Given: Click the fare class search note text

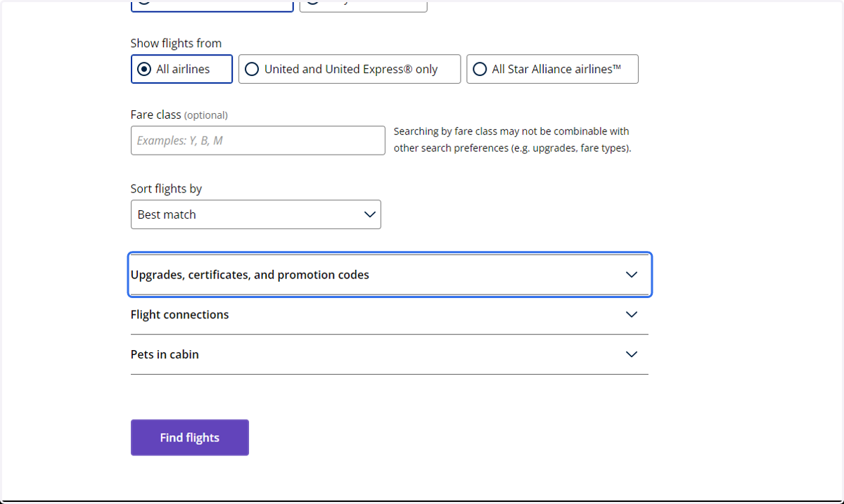Looking at the screenshot, I should tap(512, 139).
